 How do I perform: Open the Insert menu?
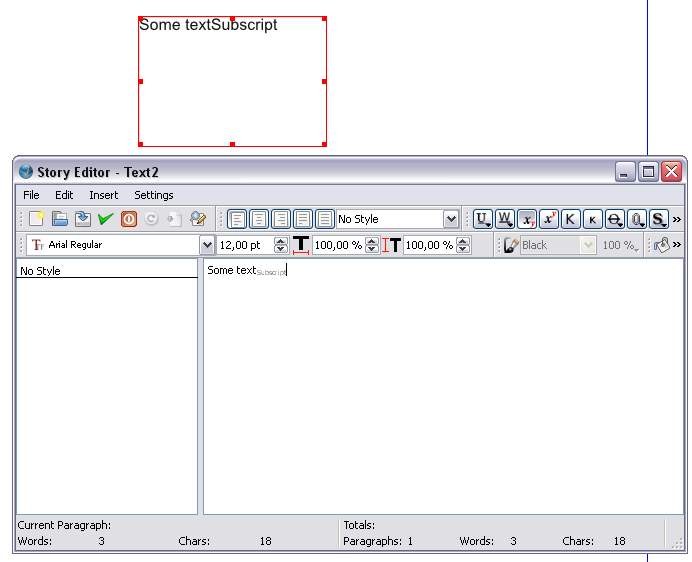[103, 195]
